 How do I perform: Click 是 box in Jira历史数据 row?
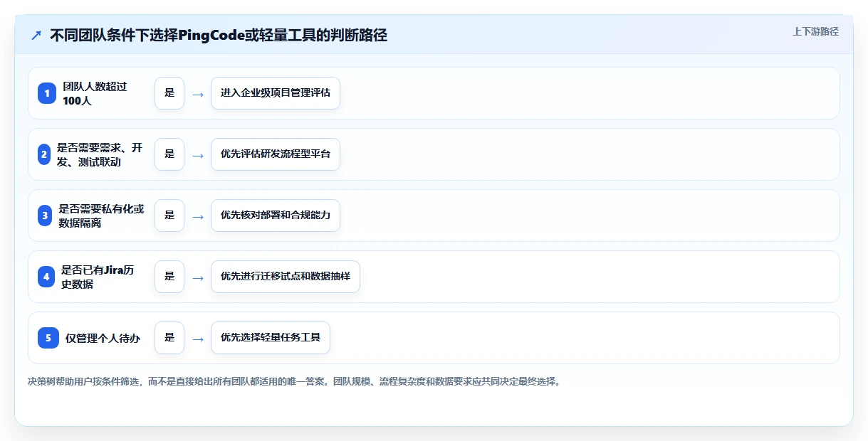(169, 277)
